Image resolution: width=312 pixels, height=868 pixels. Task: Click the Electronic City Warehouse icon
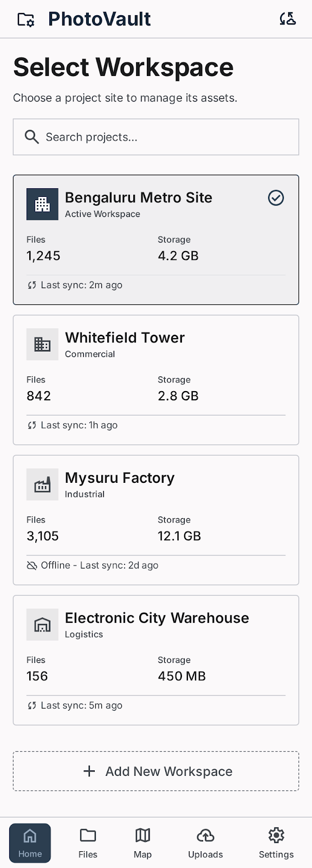42,624
